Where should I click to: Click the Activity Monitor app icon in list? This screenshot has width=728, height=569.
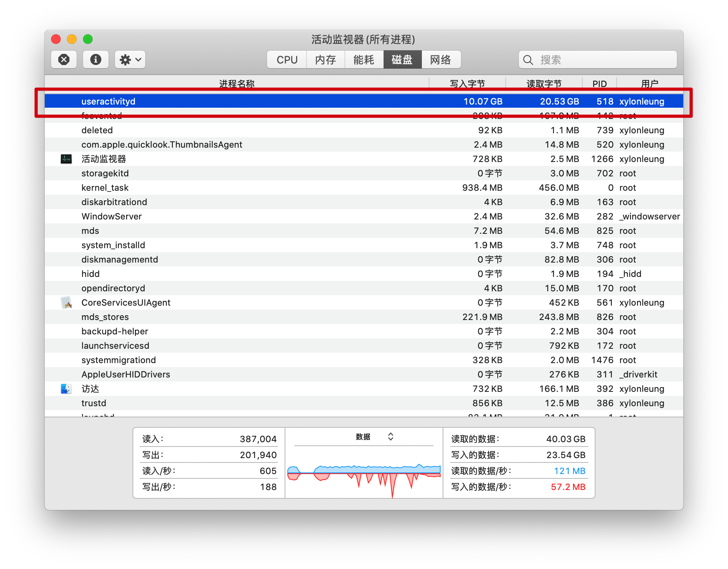66,159
